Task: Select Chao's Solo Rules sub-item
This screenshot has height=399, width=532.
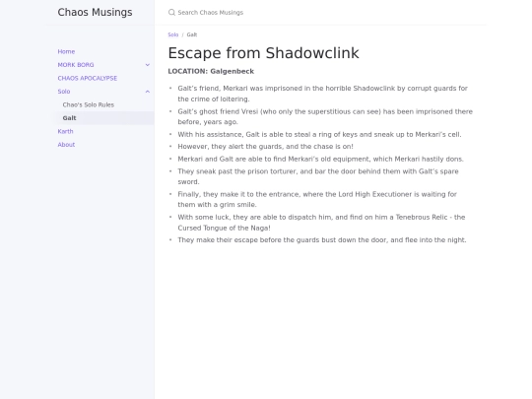Action: pos(89,104)
